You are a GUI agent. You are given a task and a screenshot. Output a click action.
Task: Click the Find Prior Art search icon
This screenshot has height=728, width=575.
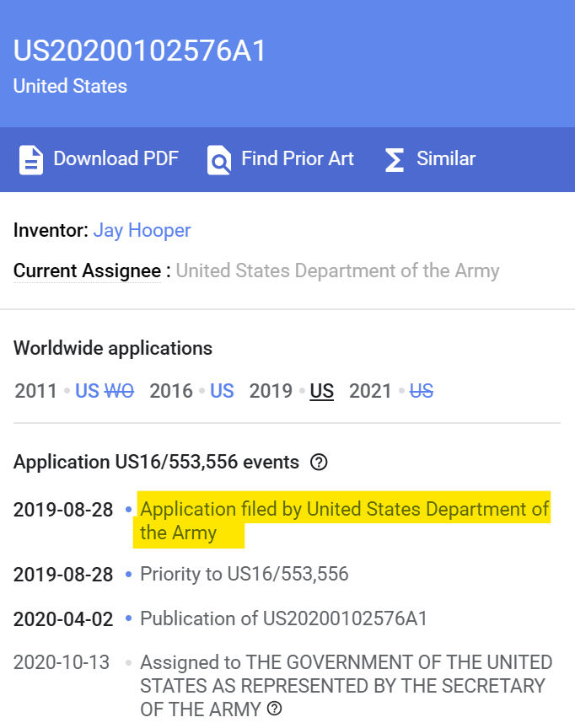218,160
